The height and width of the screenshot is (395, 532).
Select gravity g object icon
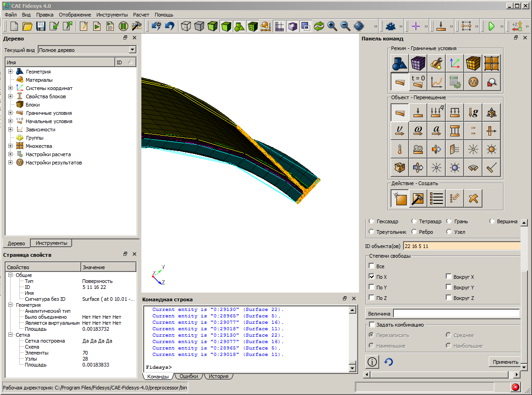tap(473, 113)
